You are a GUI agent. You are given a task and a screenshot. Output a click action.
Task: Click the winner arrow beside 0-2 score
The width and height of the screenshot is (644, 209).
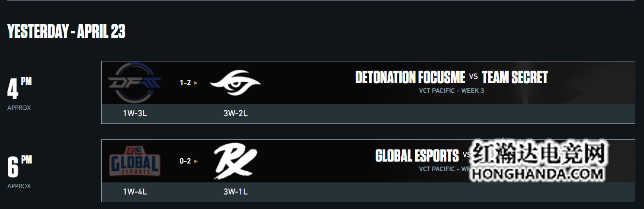click(x=196, y=161)
